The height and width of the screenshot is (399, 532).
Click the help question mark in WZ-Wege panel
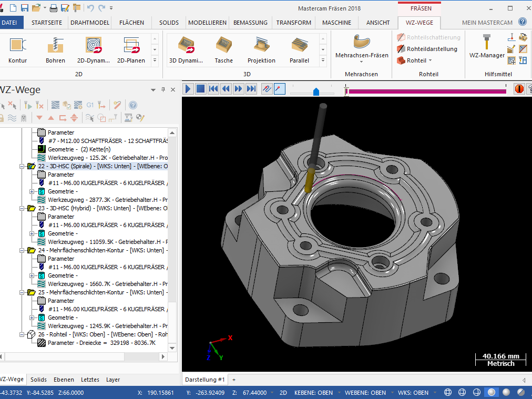pyautogui.click(x=133, y=105)
